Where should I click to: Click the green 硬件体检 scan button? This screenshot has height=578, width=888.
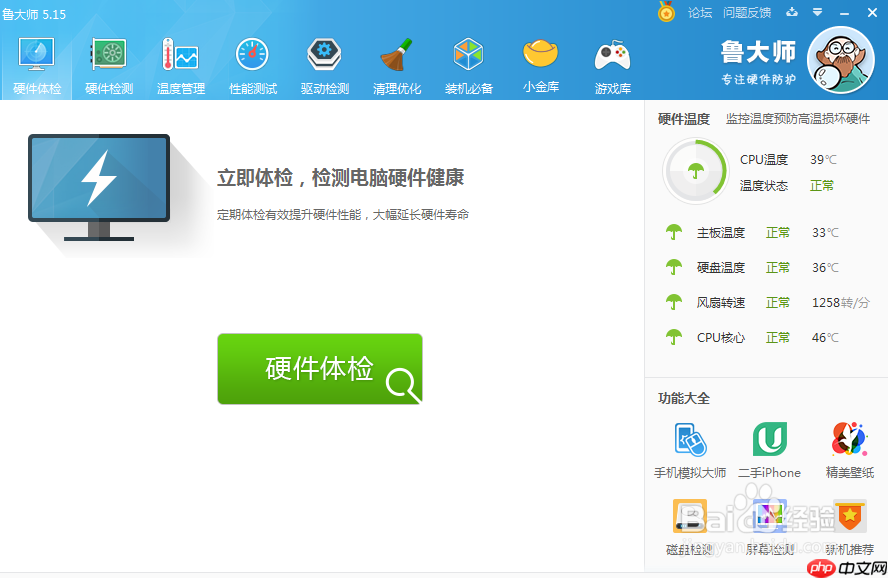click(x=320, y=369)
